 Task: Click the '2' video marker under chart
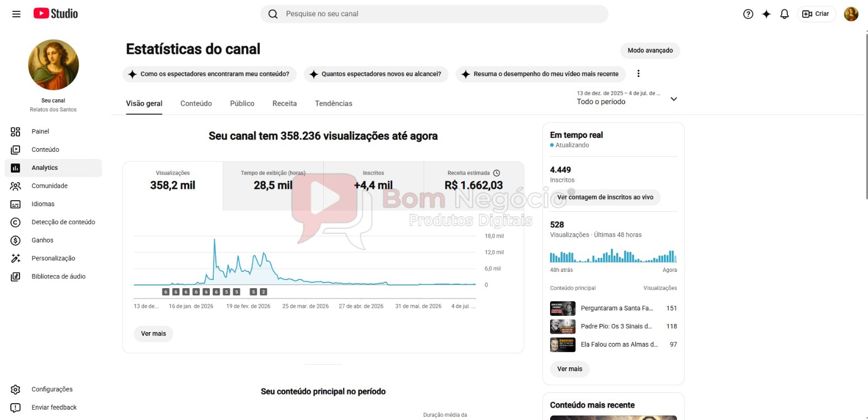pyautogui.click(x=264, y=292)
